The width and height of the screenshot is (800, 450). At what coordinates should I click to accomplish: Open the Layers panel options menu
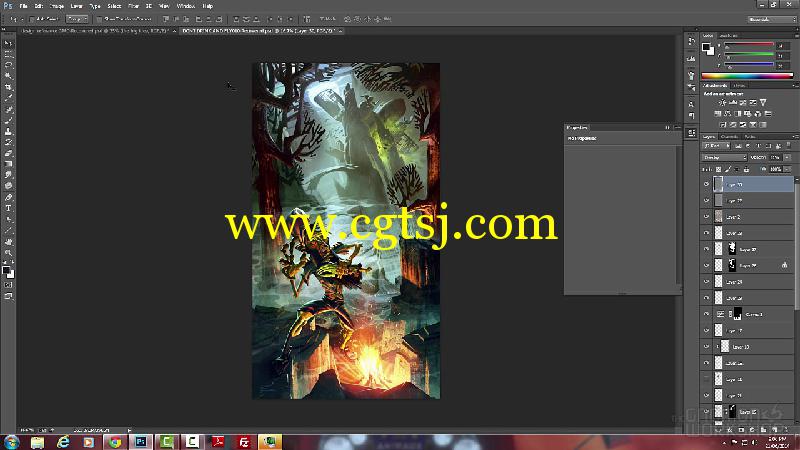coord(795,137)
